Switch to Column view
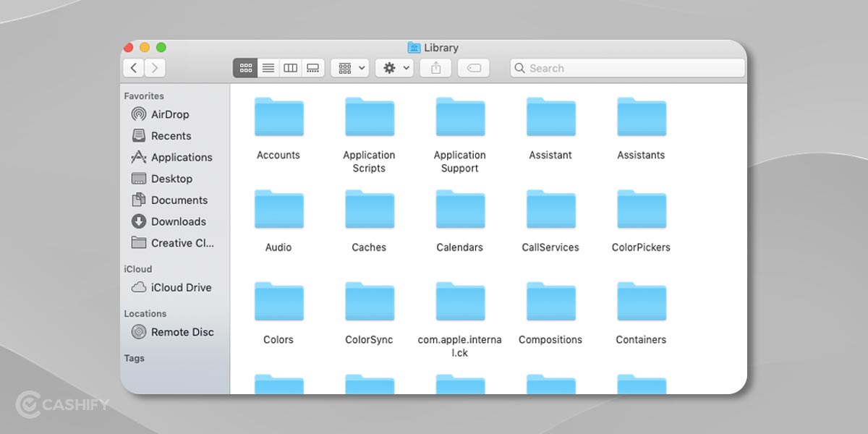868x434 pixels. pos(290,67)
